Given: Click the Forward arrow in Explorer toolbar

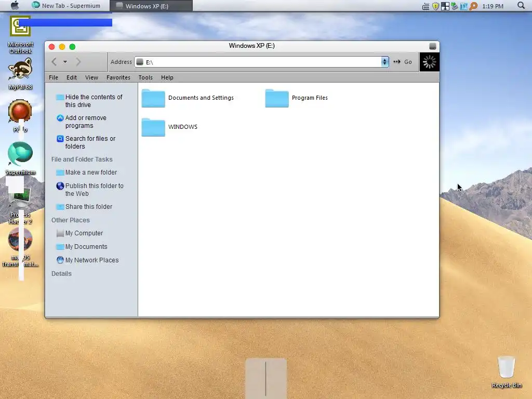Looking at the screenshot, I should pyautogui.click(x=78, y=62).
